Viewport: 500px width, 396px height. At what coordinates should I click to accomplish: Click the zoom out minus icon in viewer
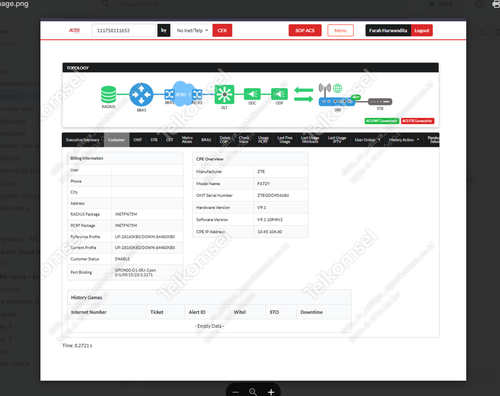click(x=236, y=392)
